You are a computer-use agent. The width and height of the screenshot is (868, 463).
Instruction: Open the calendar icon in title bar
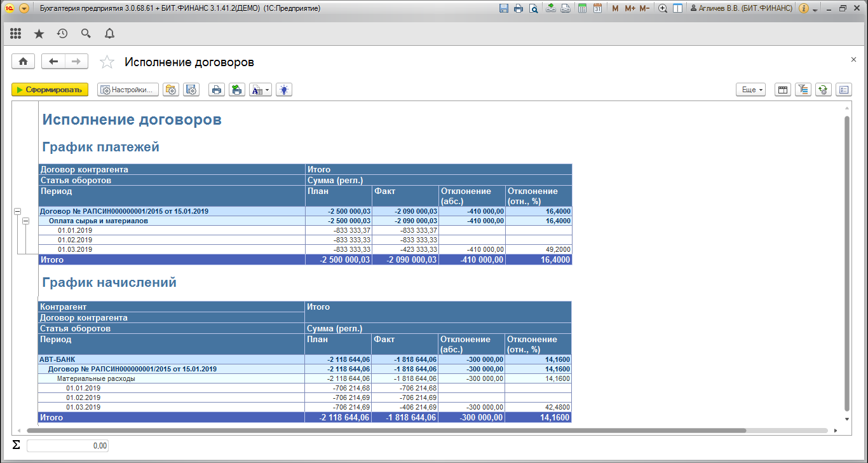pos(597,9)
